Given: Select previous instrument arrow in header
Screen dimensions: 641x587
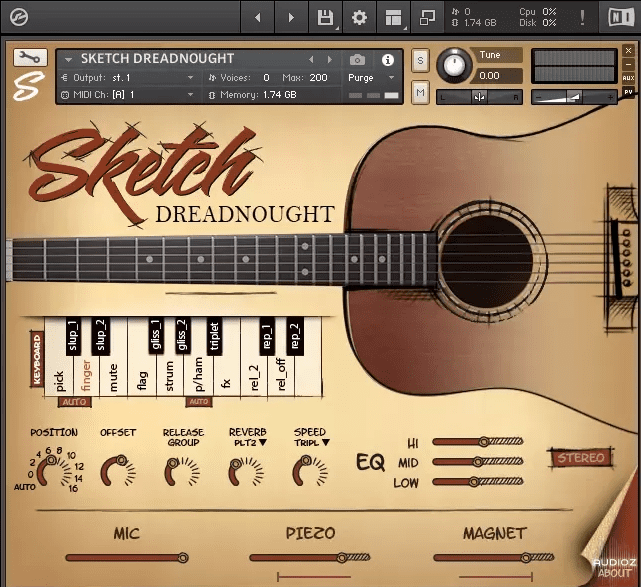Looking at the screenshot, I should tap(311, 60).
